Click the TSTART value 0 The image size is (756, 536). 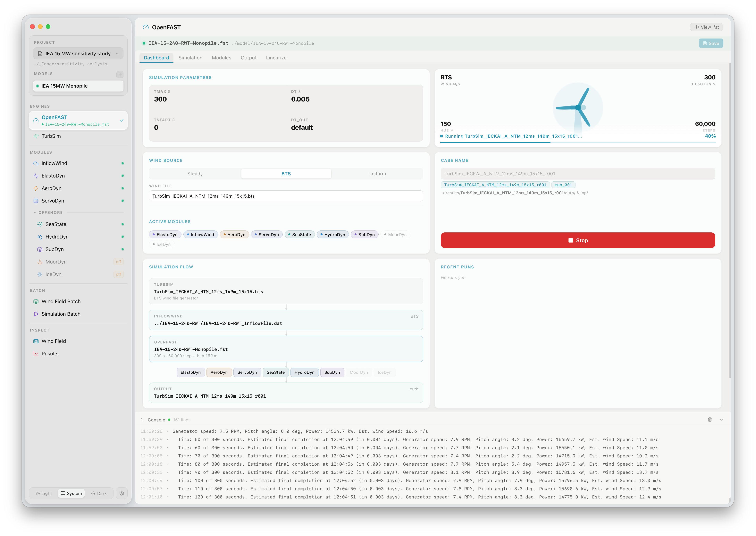pyautogui.click(x=156, y=128)
